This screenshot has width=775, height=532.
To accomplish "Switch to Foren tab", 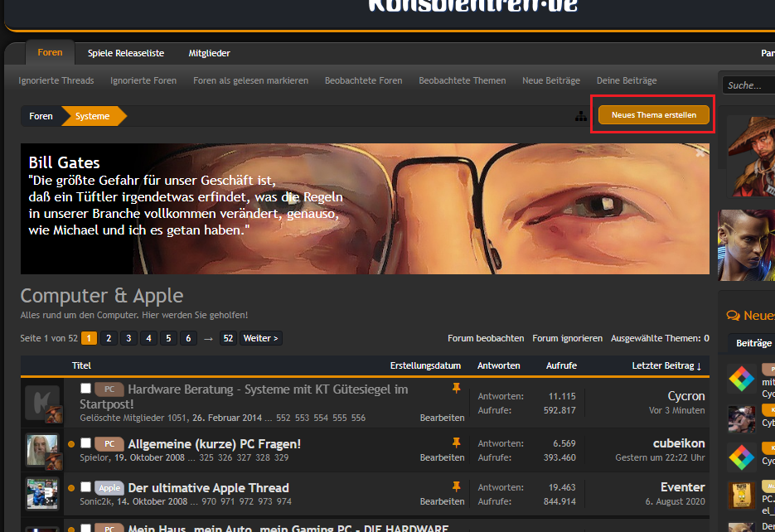I will tap(50, 52).
